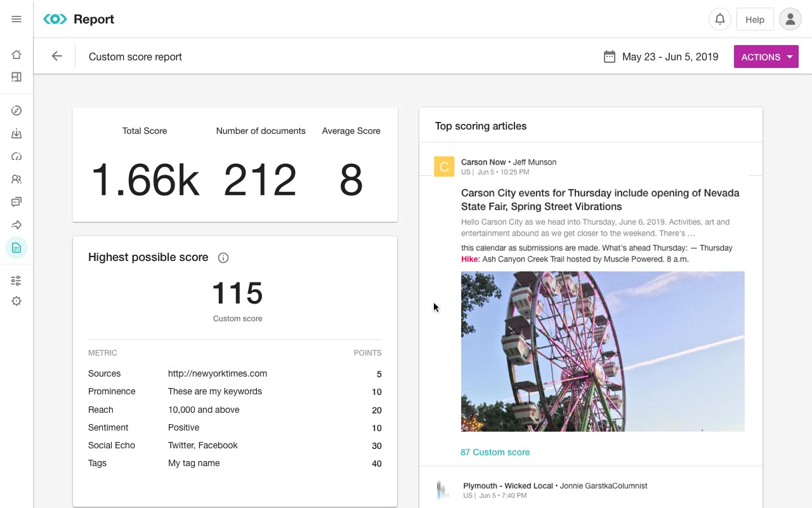Screen dimensions: 812x508
Task: Click My tag name value
Action: pos(194,463)
